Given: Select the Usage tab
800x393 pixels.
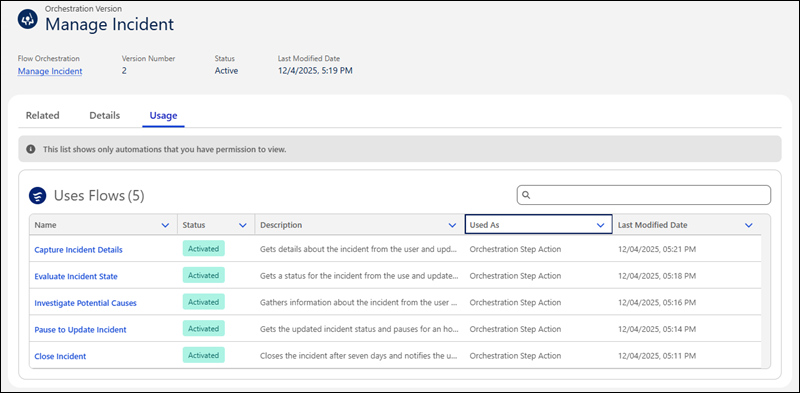Looking at the screenshot, I should pos(163,115).
